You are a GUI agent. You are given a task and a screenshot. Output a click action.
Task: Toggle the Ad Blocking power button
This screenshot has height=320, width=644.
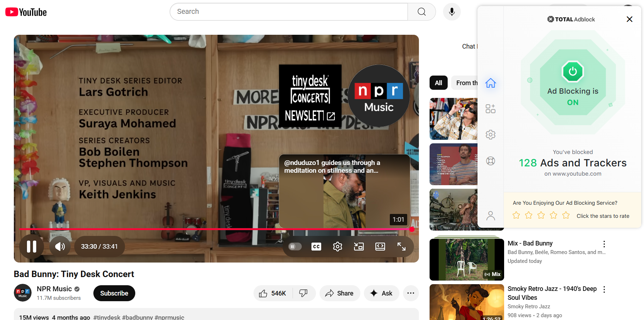[x=573, y=72]
